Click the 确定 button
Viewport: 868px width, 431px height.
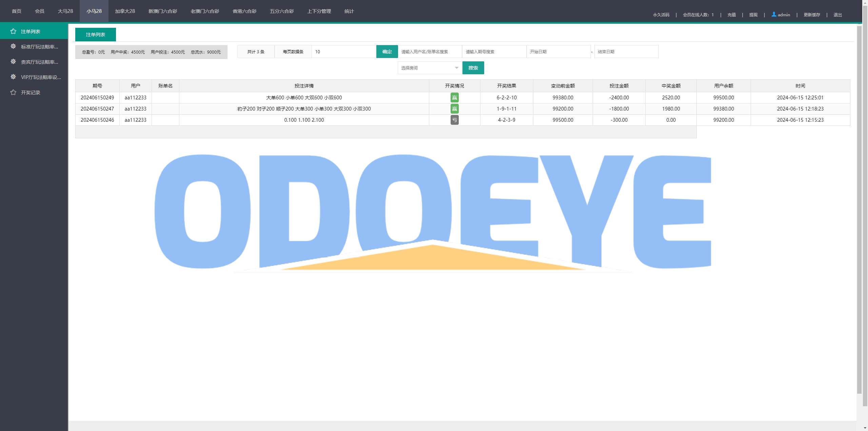pyautogui.click(x=387, y=52)
